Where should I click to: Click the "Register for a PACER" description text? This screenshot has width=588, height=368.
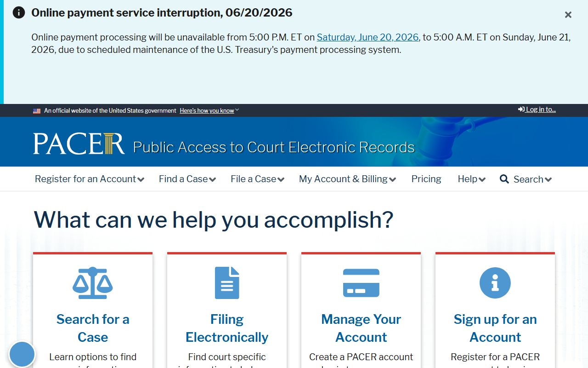(x=495, y=357)
